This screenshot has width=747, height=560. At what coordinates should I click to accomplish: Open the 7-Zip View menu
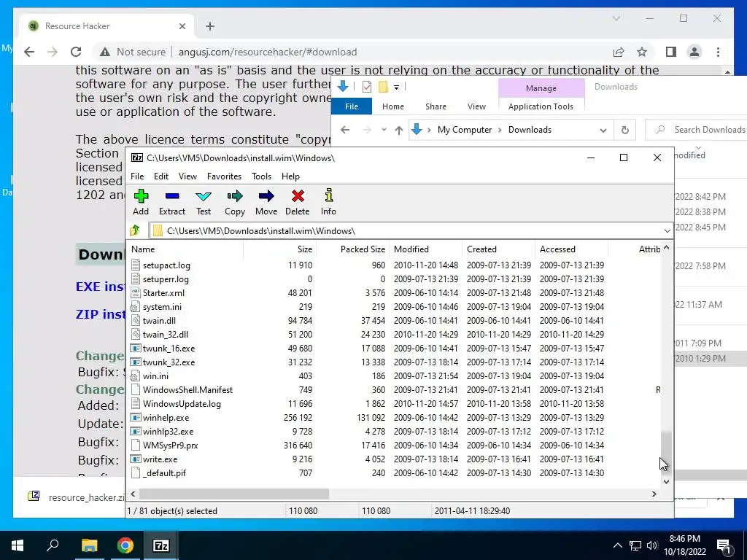coord(187,176)
